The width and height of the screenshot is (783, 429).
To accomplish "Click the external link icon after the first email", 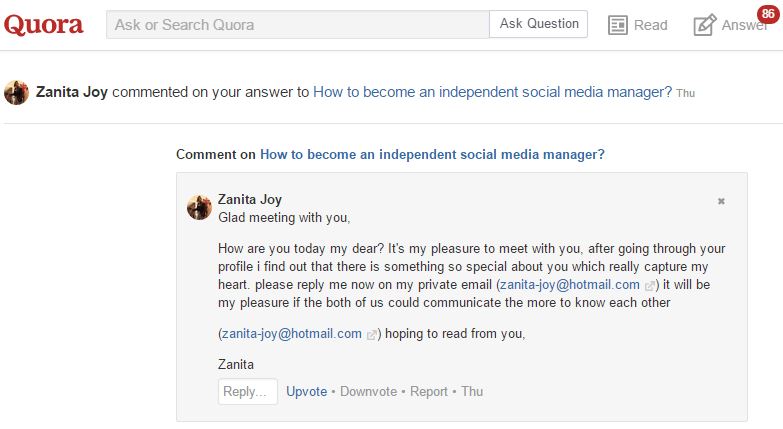I will (x=649, y=286).
